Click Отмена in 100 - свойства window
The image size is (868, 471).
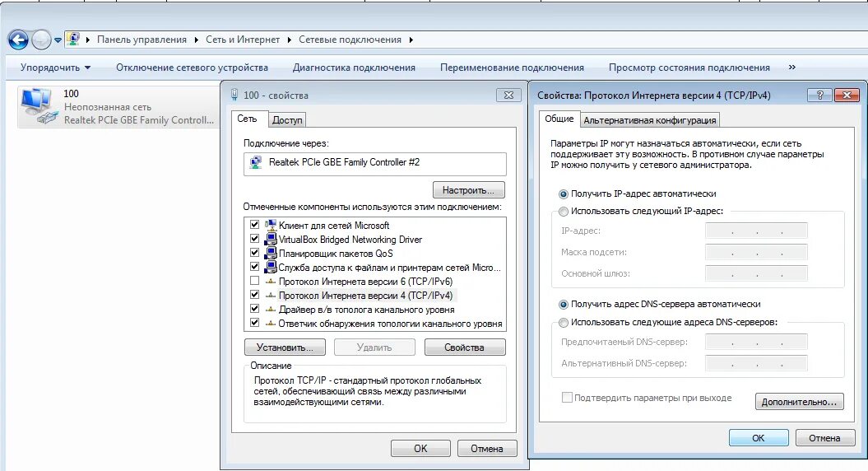[x=487, y=448]
